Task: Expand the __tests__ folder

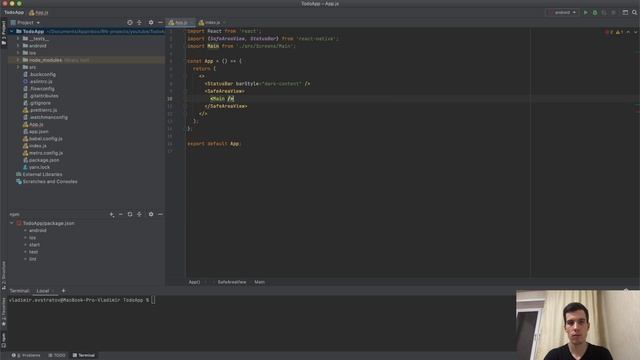Action: (18, 39)
